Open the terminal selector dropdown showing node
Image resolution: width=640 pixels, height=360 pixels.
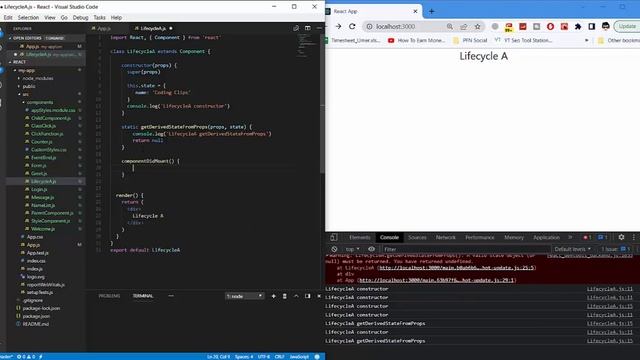pyautogui.click(x=244, y=296)
